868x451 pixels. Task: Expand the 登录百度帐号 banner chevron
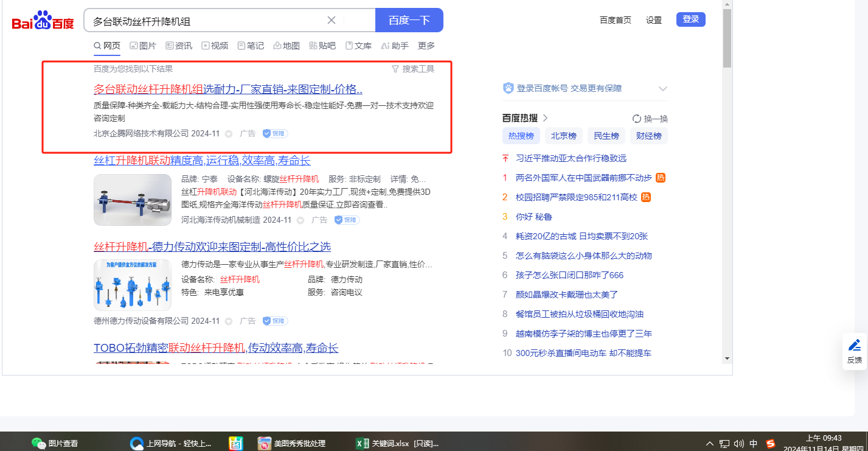coord(662,89)
